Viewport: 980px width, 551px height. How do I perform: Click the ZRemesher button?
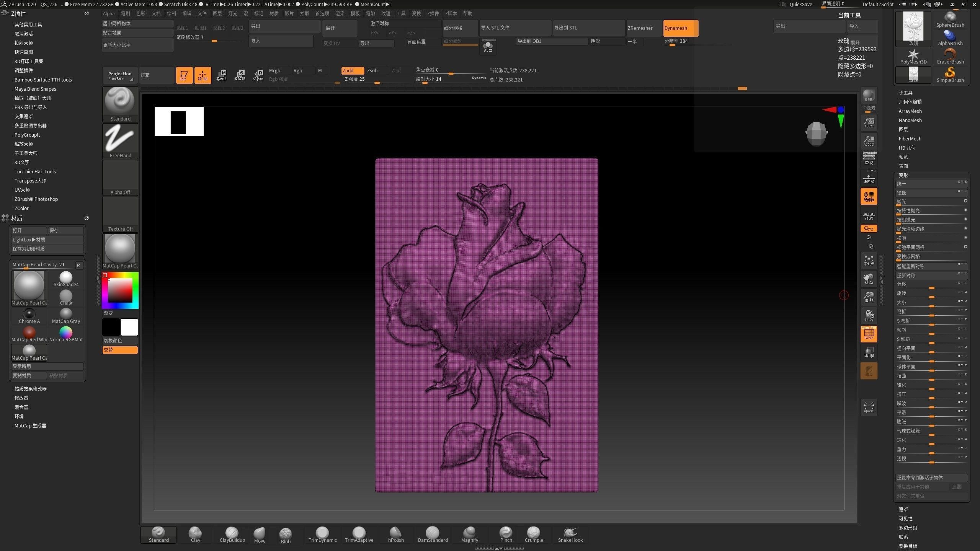(643, 28)
